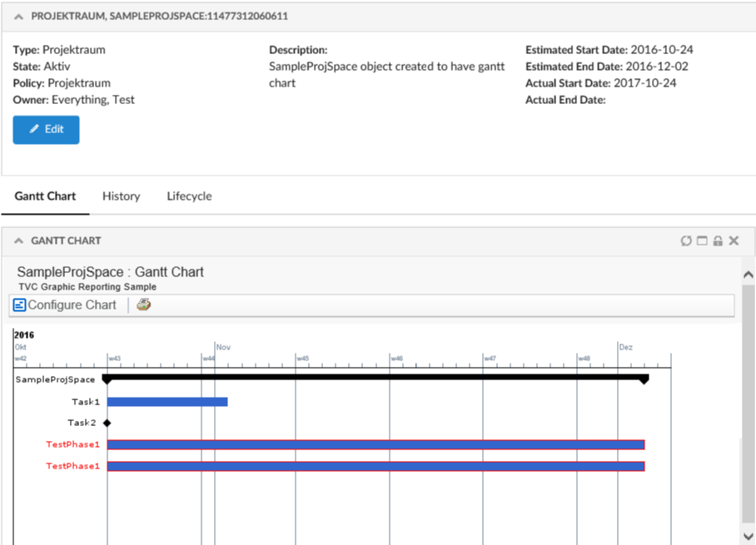756x545 pixels.
Task: Toggle the Gantt Chart panel lock
Action: (x=718, y=241)
